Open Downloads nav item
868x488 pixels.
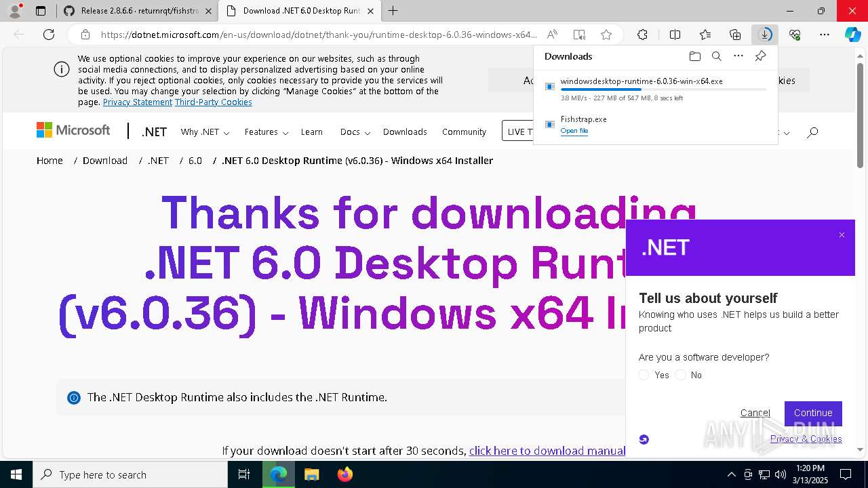[x=405, y=132]
